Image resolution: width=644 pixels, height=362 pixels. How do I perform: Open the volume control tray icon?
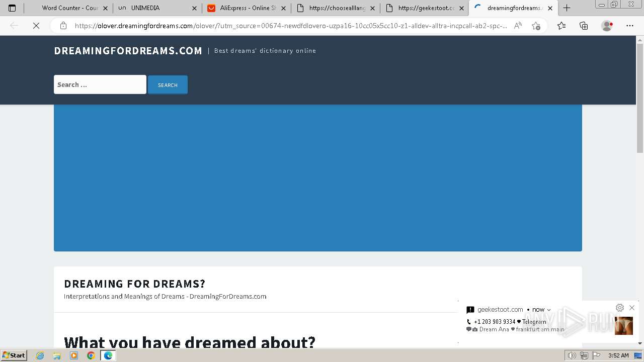click(x=572, y=355)
